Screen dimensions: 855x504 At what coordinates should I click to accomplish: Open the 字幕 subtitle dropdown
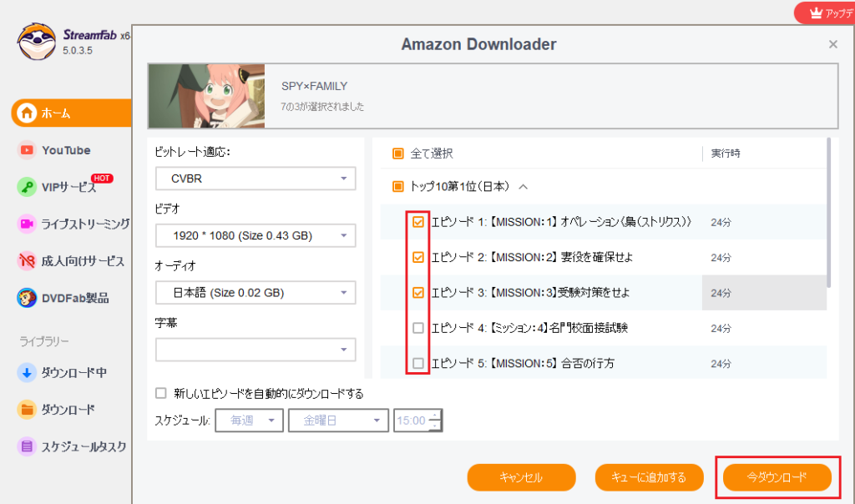(x=255, y=350)
